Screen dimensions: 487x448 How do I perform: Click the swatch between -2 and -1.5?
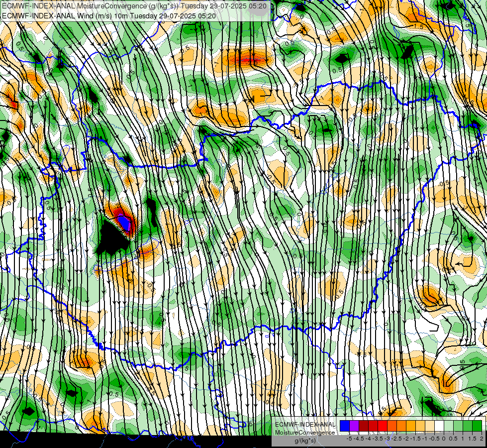coord(411,426)
